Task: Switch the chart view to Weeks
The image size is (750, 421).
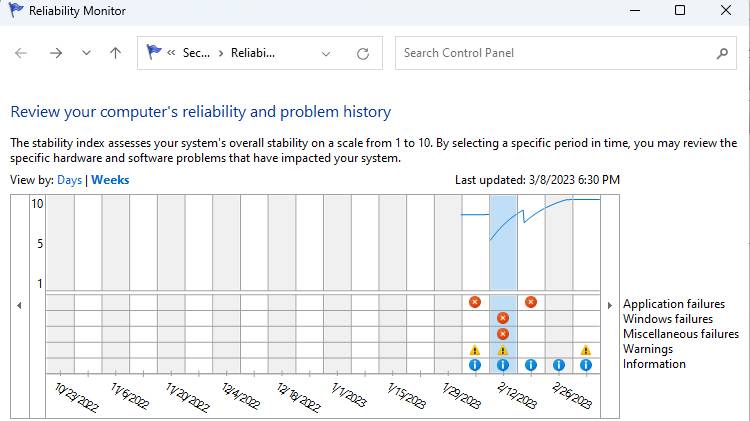Action: coord(110,180)
